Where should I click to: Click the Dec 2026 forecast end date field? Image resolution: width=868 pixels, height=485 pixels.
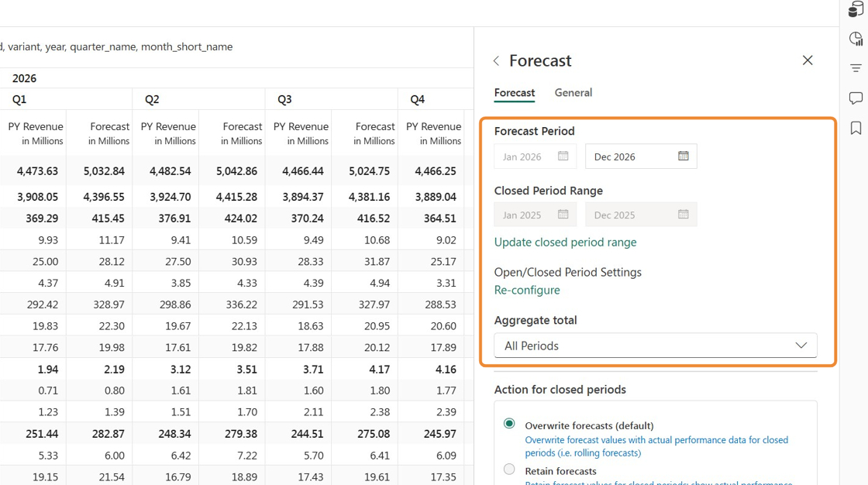pyautogui.click(x=641, y=157)
